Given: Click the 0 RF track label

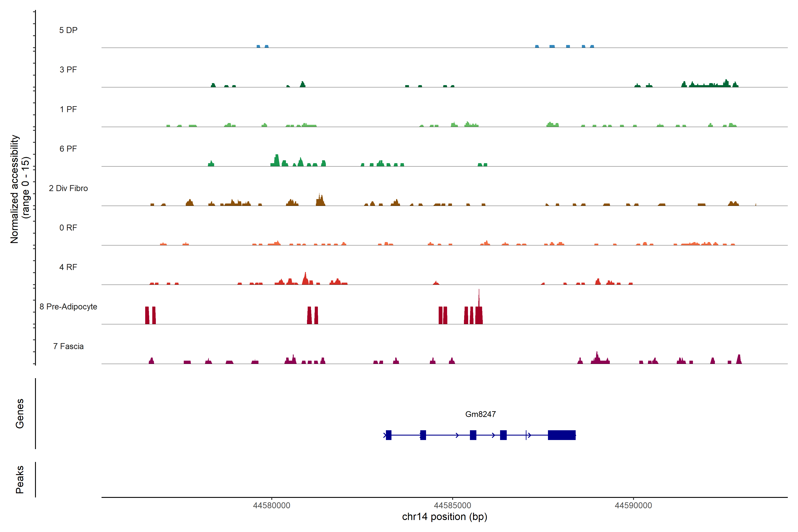Looking at the screenshot, I should coord(68,228).
